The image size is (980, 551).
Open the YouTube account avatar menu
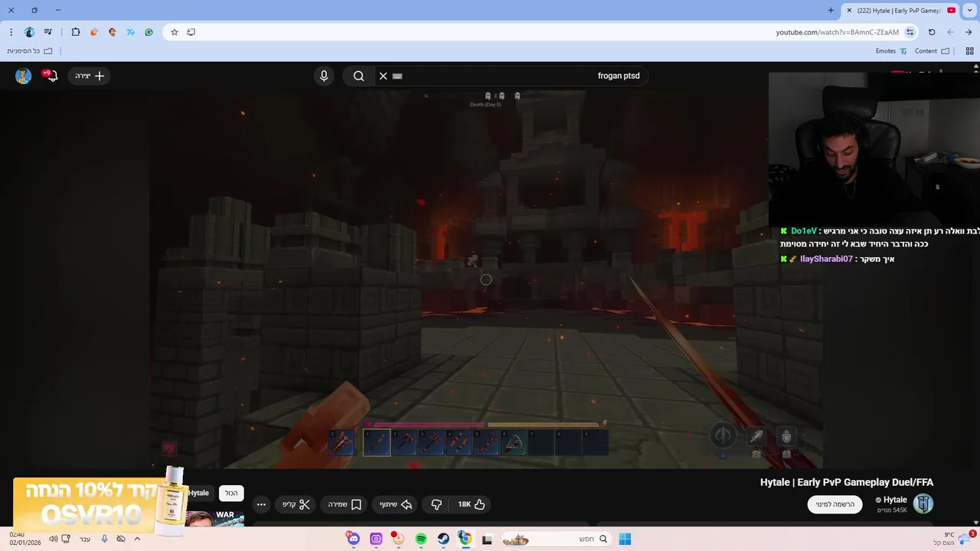[x=23, y=76]
